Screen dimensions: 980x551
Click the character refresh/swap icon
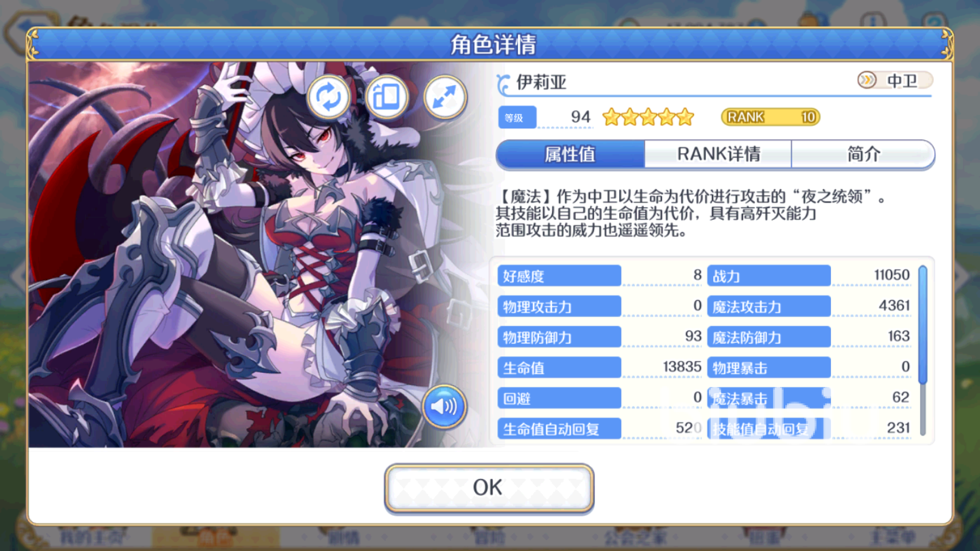click(328, 97)
